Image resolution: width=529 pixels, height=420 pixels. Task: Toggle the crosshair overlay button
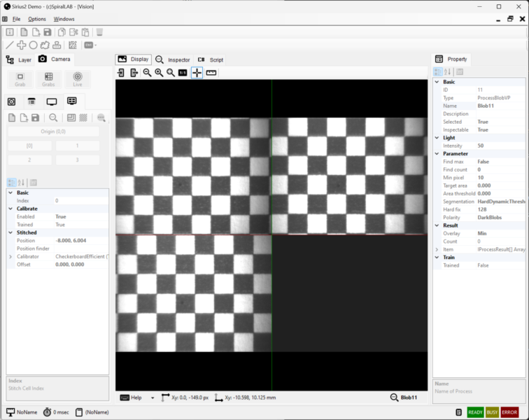click(x=197, y=73)
